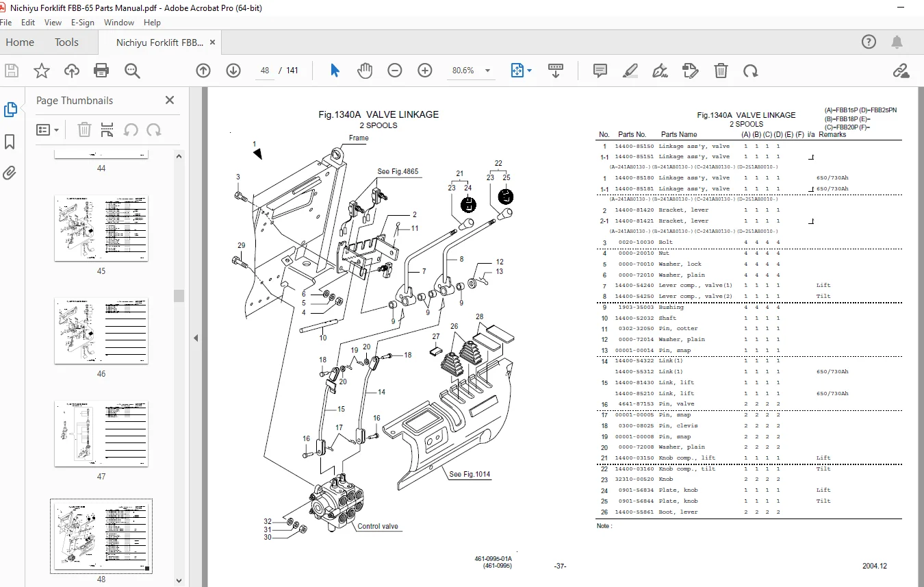
Task: Click the page number field showing 48
Action: (265, 71)
